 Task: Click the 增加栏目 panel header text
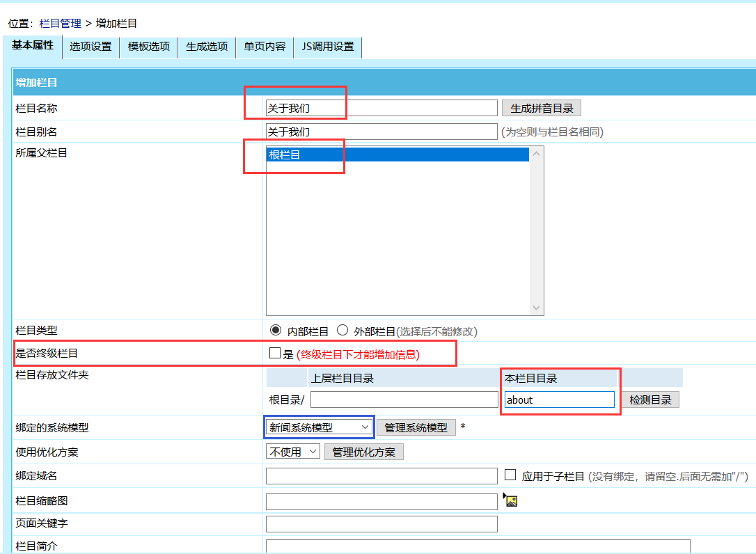click(x=36, y=82)
